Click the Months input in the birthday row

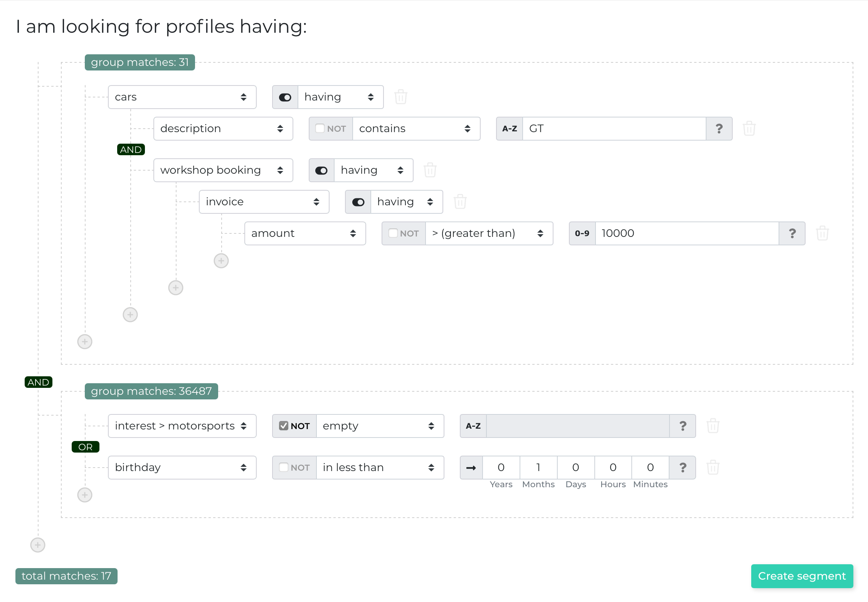point(538,467)
